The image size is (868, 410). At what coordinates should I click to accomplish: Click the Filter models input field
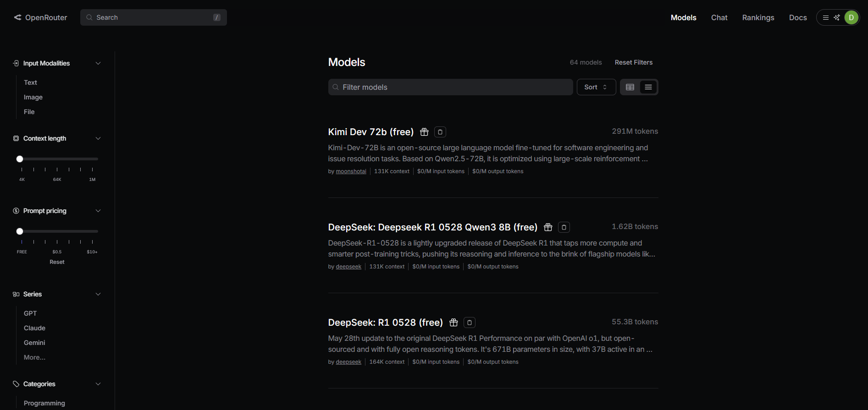coord(450,87)
